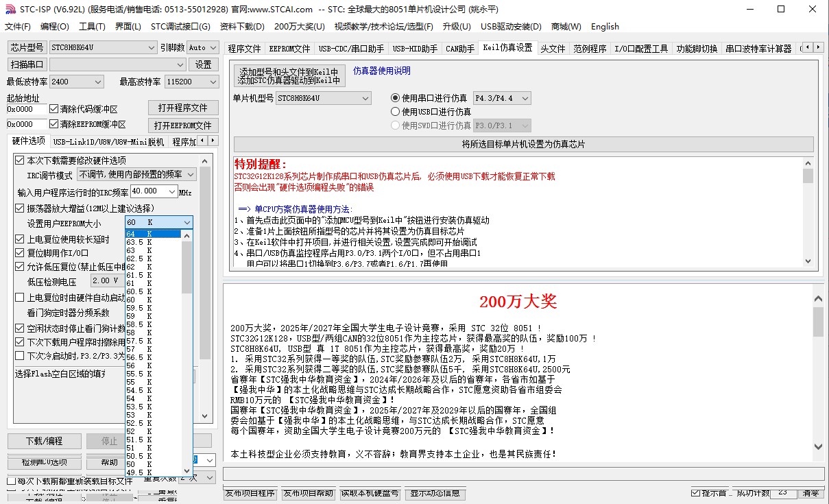829x504 pixels.
Task: Switch to the 范例程序 tab
Action: [590, 49]
